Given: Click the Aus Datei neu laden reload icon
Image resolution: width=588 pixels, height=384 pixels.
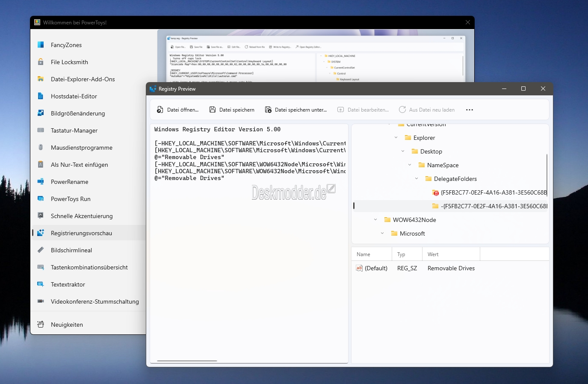Looking at the screenshot, I should [402, 110].
